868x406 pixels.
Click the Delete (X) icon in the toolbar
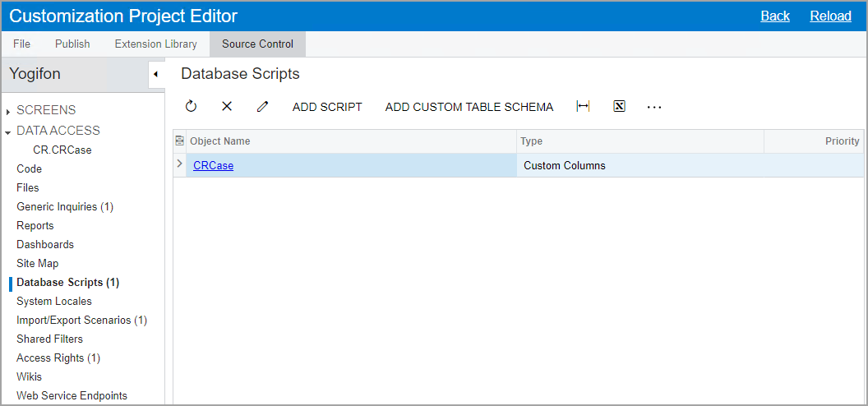[x=227, y=107]
